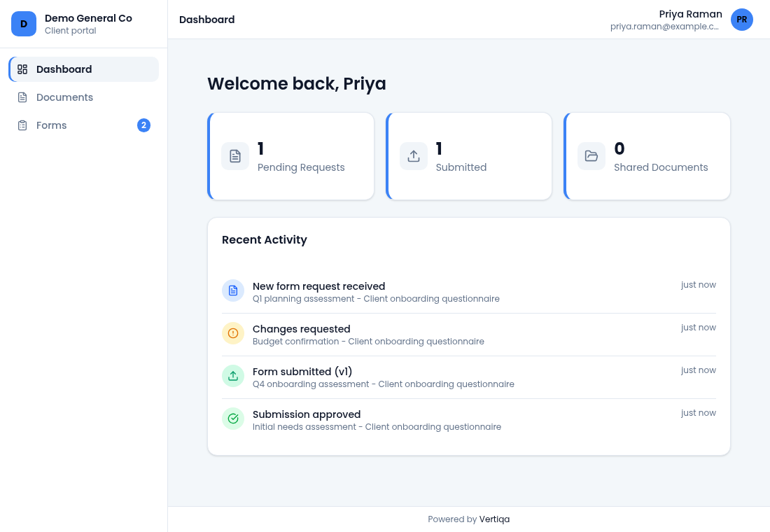Click the Changes requested warning icon
770x532 pixels.
233,333
